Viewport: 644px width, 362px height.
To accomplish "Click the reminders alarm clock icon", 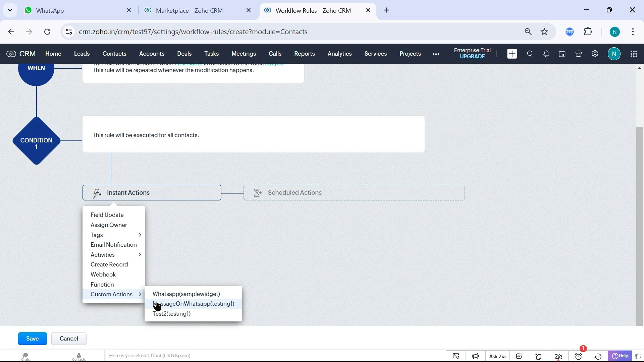I will click(578, 356).
